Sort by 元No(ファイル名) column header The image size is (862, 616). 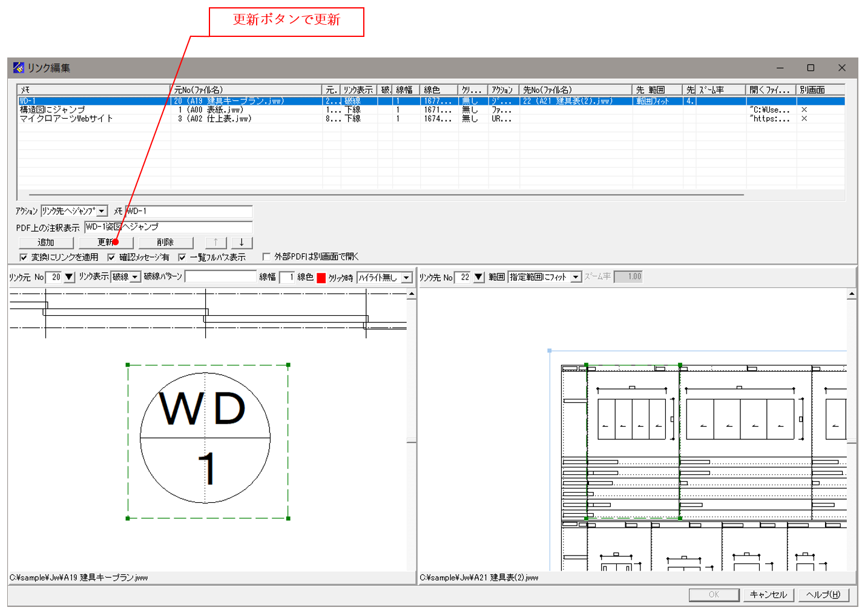coord(246,90)
